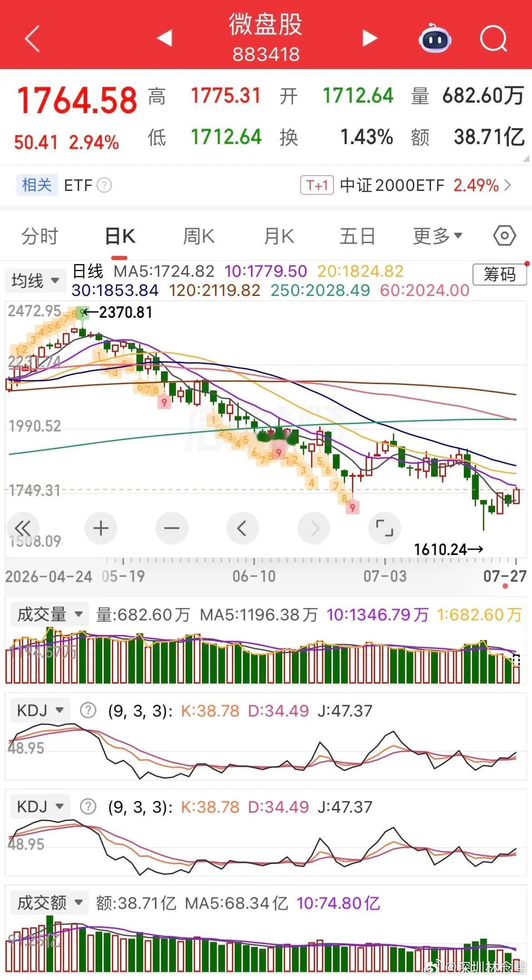
Task: Switch to 月K tab
Action: [279, 236]
